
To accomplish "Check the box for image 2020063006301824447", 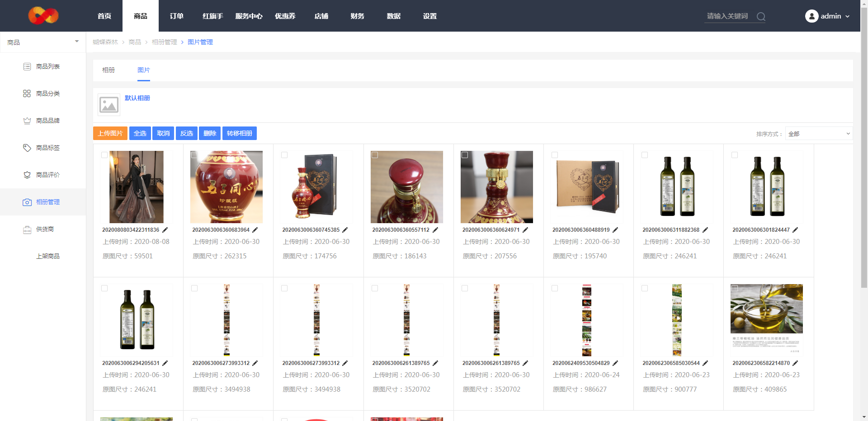I will 735,155.
